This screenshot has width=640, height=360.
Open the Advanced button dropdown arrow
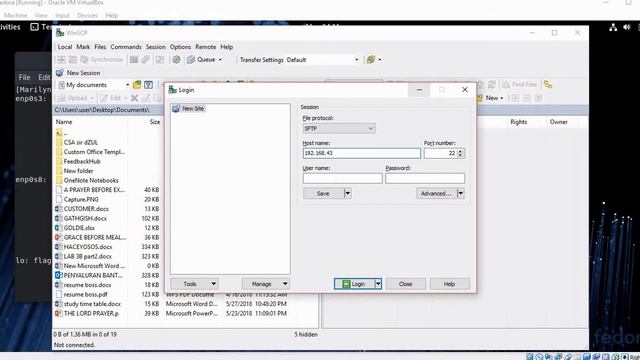(x=461, y=193)
